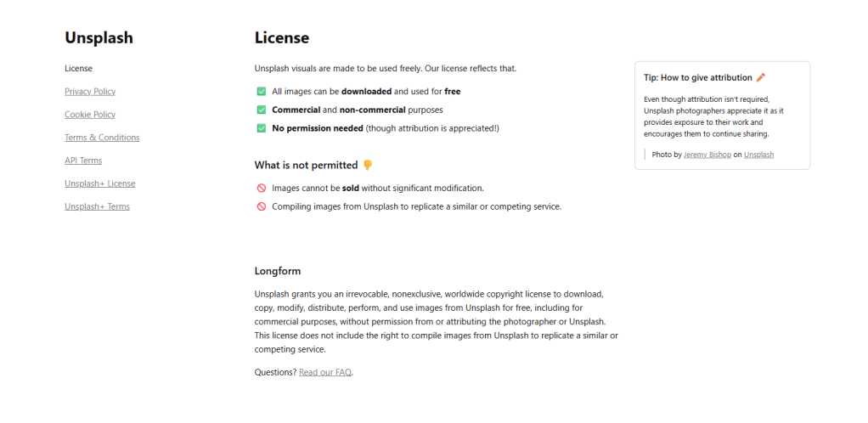This screenshot has height=423, width=868.
Task: Go to Cookie Policy
Action: click(x=90, y=114)
